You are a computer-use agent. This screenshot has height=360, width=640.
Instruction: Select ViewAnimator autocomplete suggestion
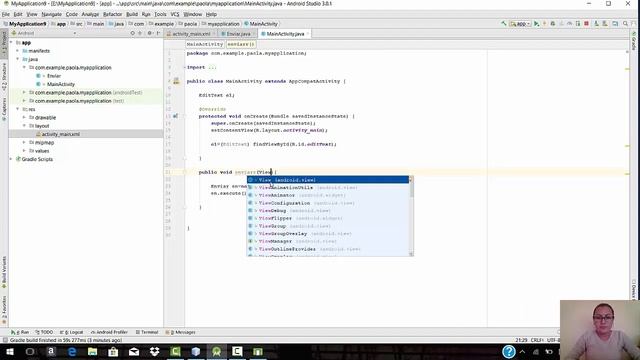click(x=328, y=195)
